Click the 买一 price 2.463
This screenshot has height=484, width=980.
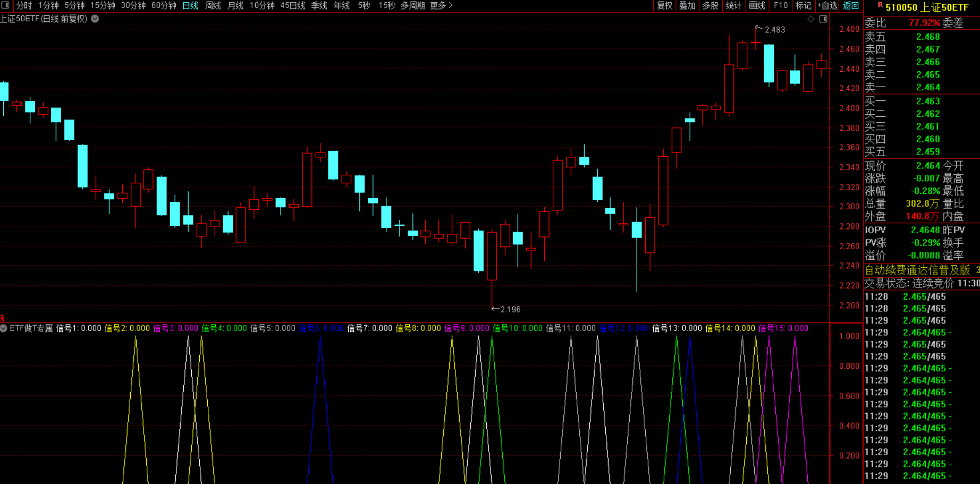928,101
